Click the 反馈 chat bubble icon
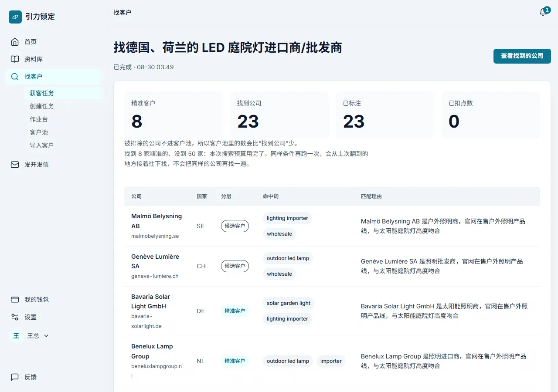Viewport: 558px width, 392px height. pos(15,377)
